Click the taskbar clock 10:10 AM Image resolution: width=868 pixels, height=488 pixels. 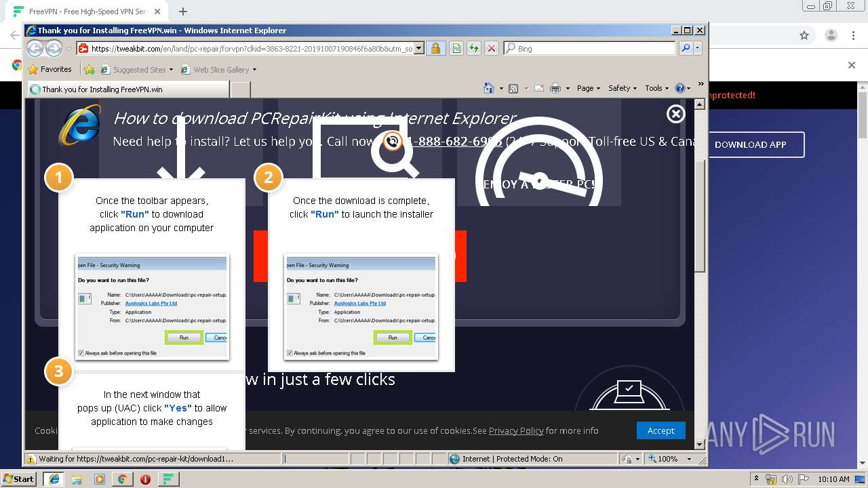coord(833,479)
